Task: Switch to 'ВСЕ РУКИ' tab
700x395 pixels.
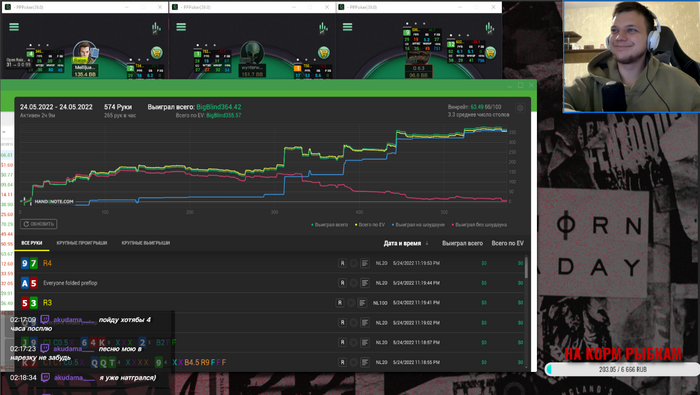Action: (32, 243)
